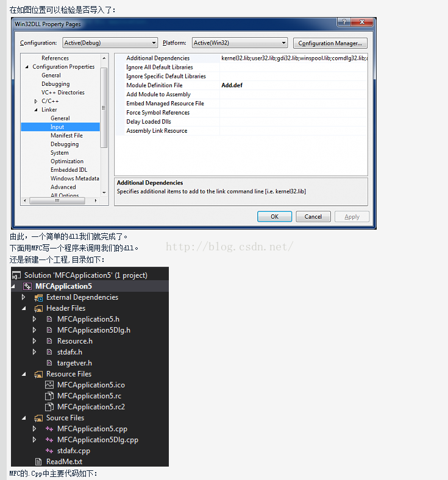This screenshot has width=448, height=480.
Task: Click the MFCApplication5 project icon
Action: coord(27,286)
